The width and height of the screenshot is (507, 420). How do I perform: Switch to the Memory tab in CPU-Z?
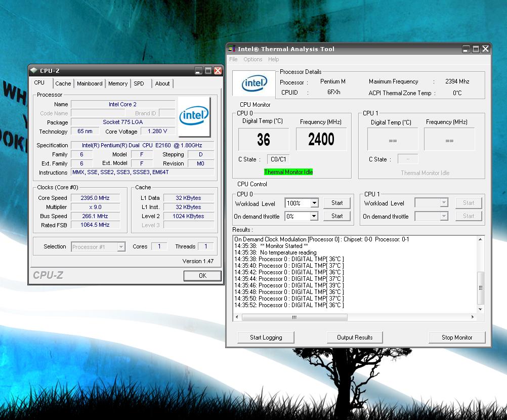(118, 83)
